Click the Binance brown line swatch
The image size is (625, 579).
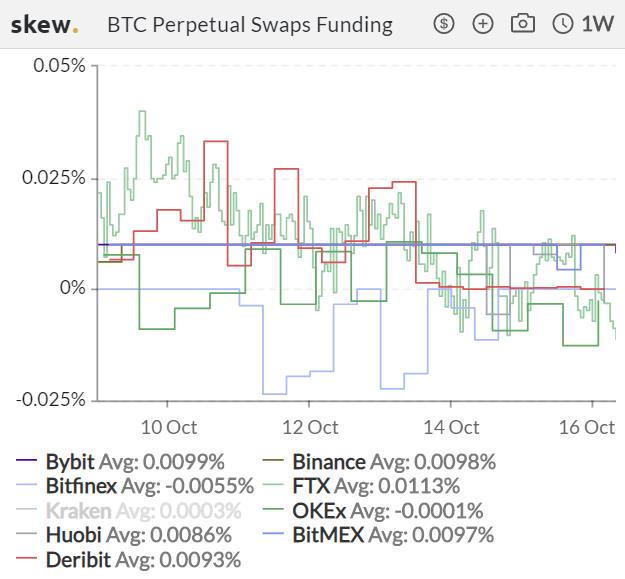pyautogui.click(x=273, y=460)
